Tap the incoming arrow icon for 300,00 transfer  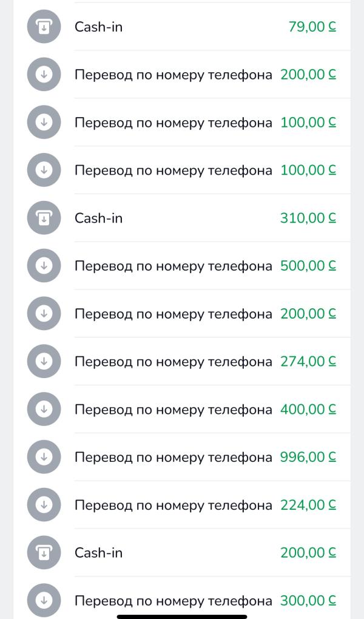point(44,600)
